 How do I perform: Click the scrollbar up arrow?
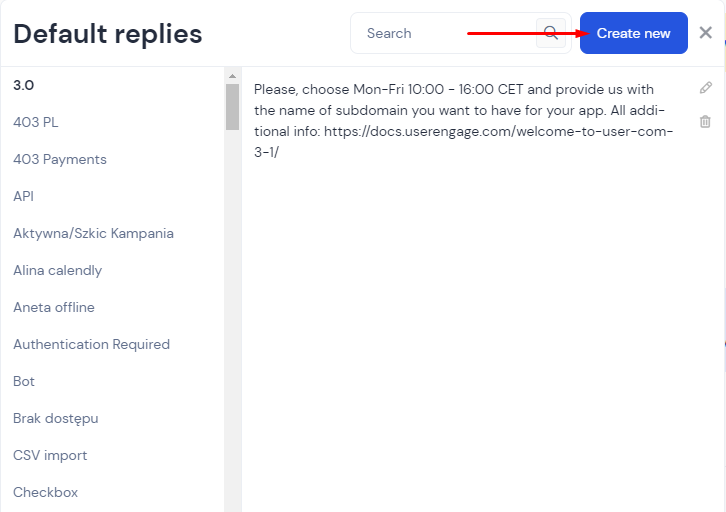(x=232, y=76)
